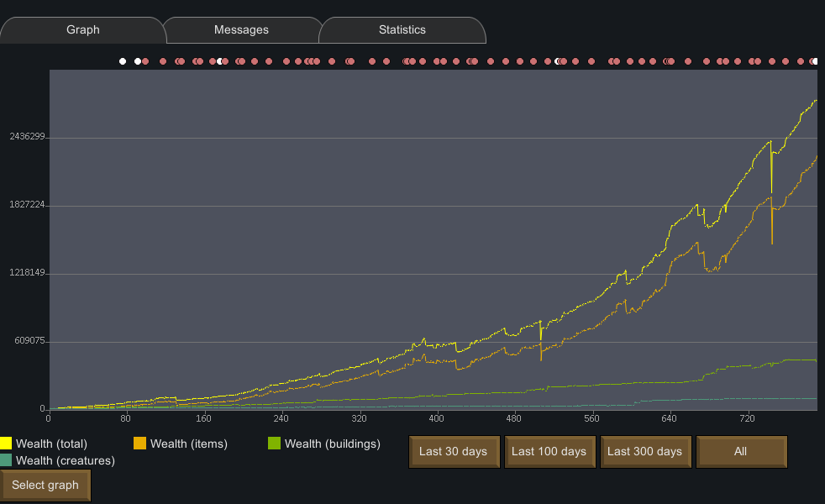Click the Wealth (total) legend label
The width and height of the screenshot is (825, 504).
click(51, 444)
